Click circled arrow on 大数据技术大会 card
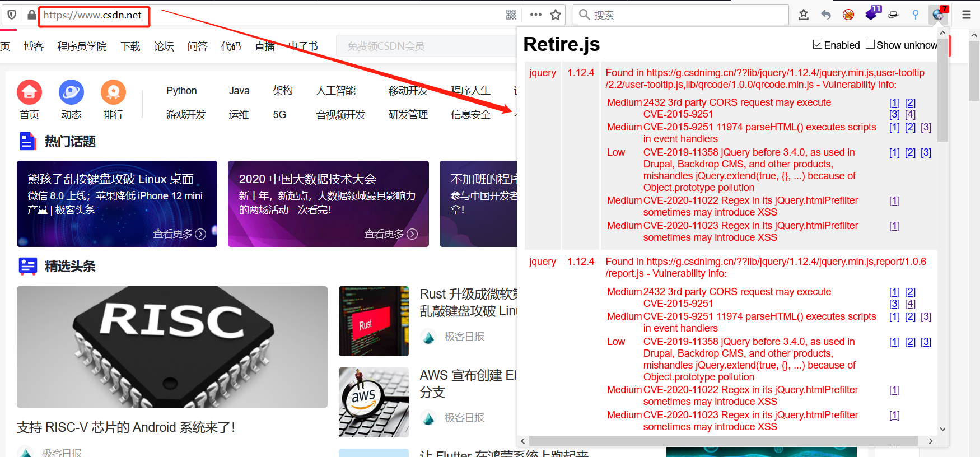This screenshot has width=980, height=457. tap(412, 234)
